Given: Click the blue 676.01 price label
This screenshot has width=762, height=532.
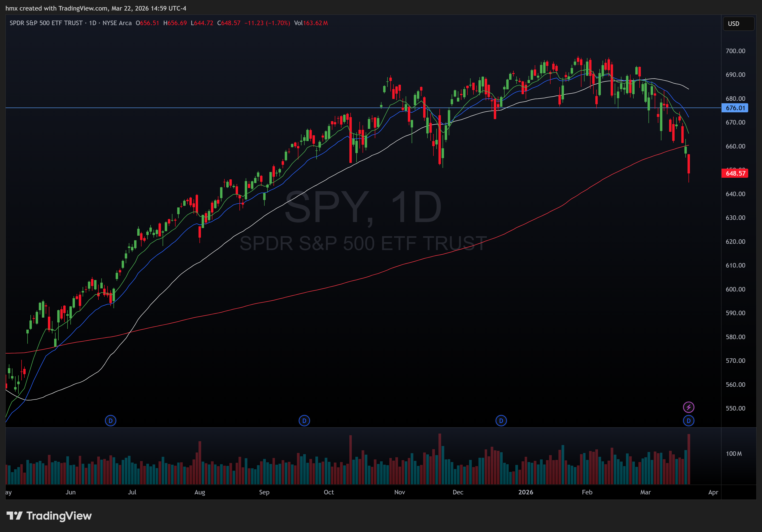Looking at the screenshot, I should pos(735,108).
